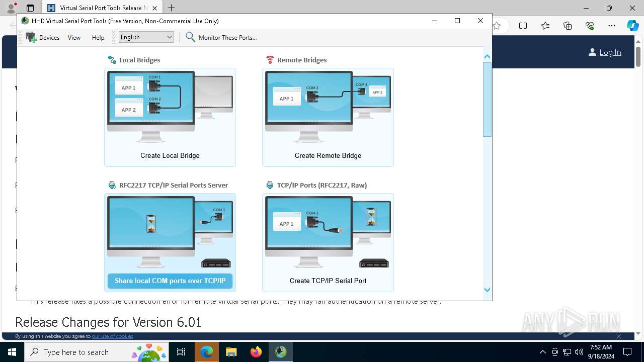Open Edge Collections icon
644x362 pixels.
[568, 26]
